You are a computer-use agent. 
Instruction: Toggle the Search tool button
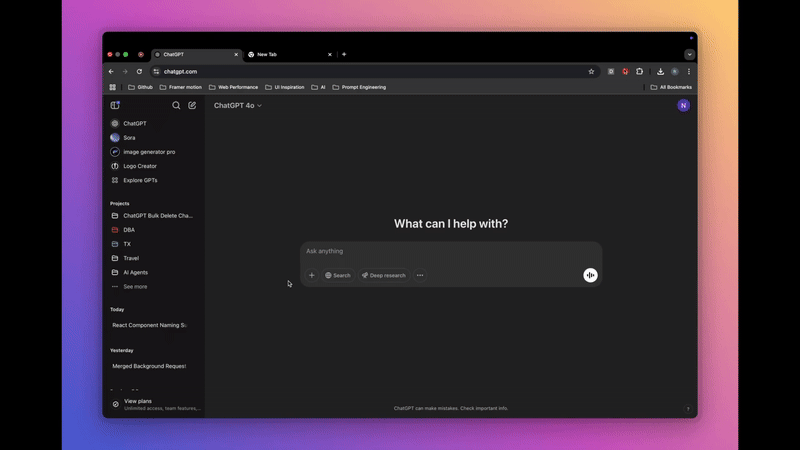click(x=338, y=276)
